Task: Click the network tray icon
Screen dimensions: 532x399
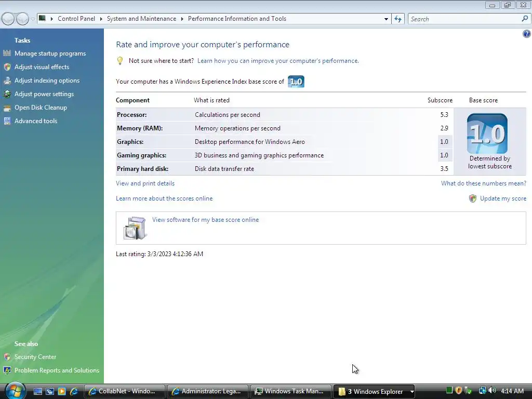Action: [482, 391]
